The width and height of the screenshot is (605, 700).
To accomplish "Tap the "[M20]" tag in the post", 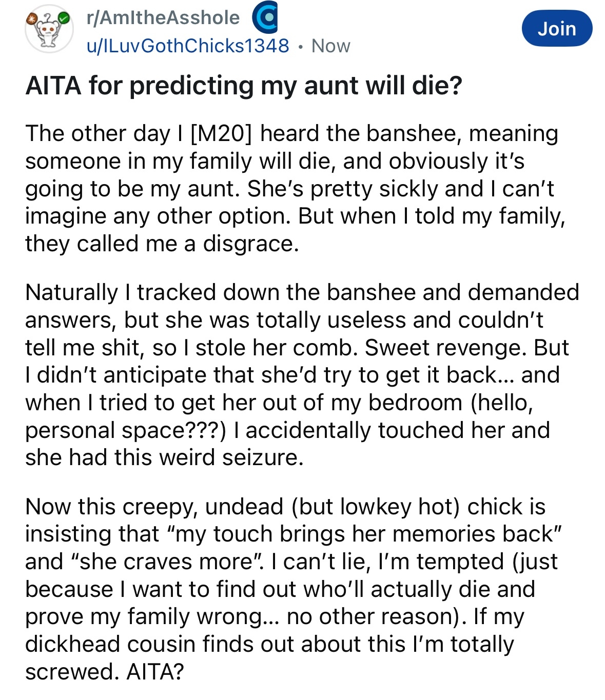I will pos(222,134).
